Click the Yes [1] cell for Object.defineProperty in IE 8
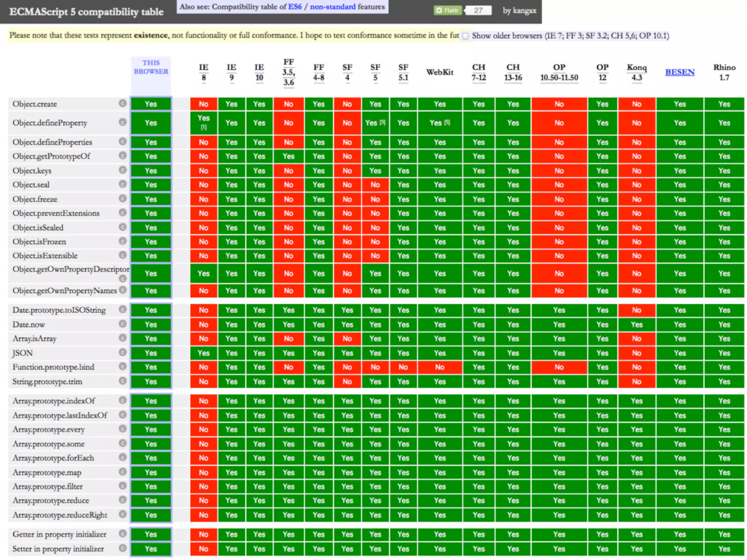The image size is (747, 560). point(204,122)
